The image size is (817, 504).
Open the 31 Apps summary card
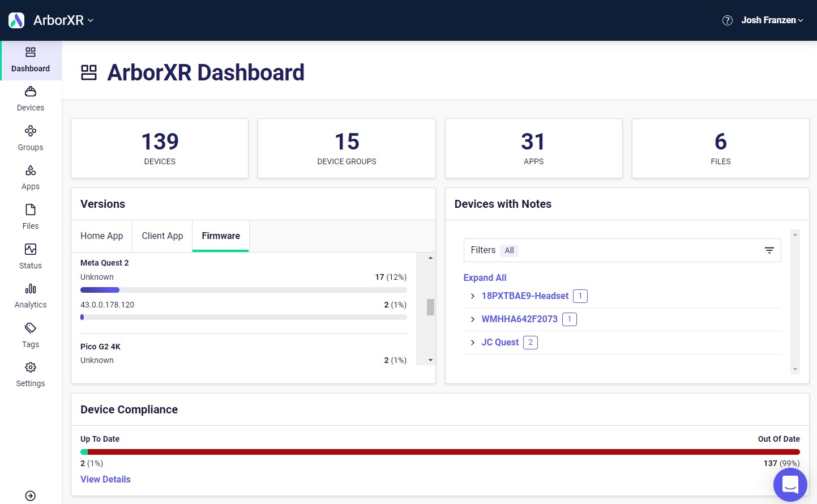(x=533, y=148)
